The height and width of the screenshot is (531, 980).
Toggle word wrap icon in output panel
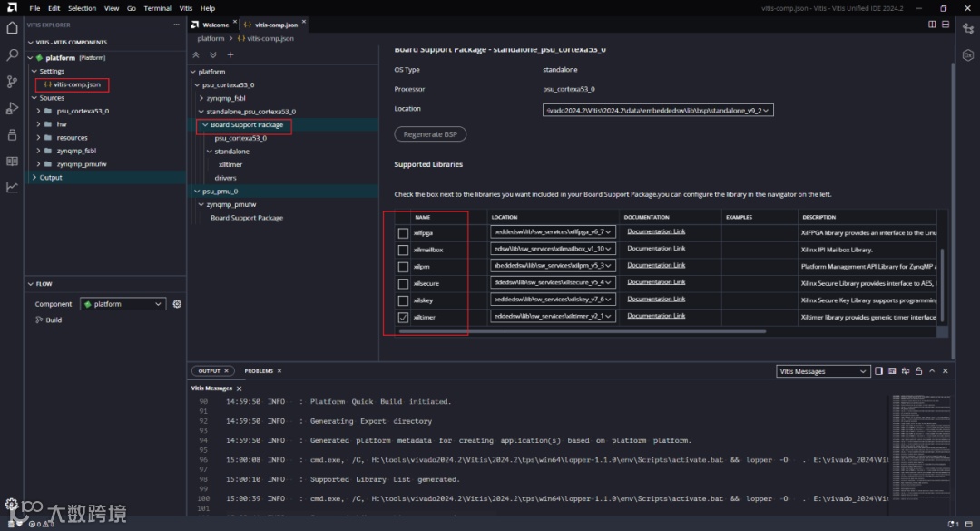coord(878,371)
